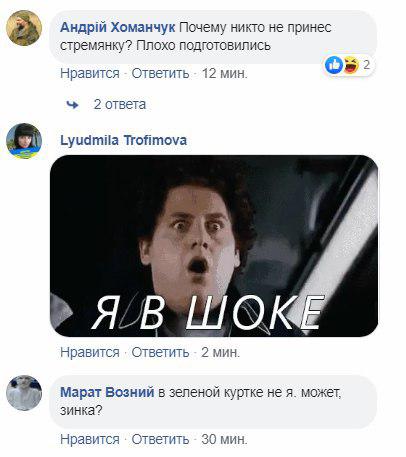The height and width of the screenshot is (457, 406).
Task: Like Андрій Хоманчук's comment via Нравится
Action: [90, 73]
